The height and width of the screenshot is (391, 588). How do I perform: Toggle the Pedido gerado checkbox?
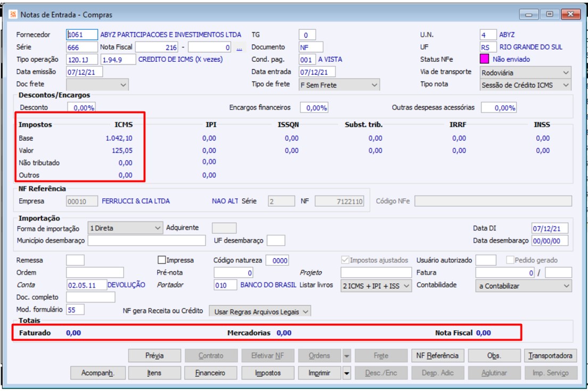point(510,260)
